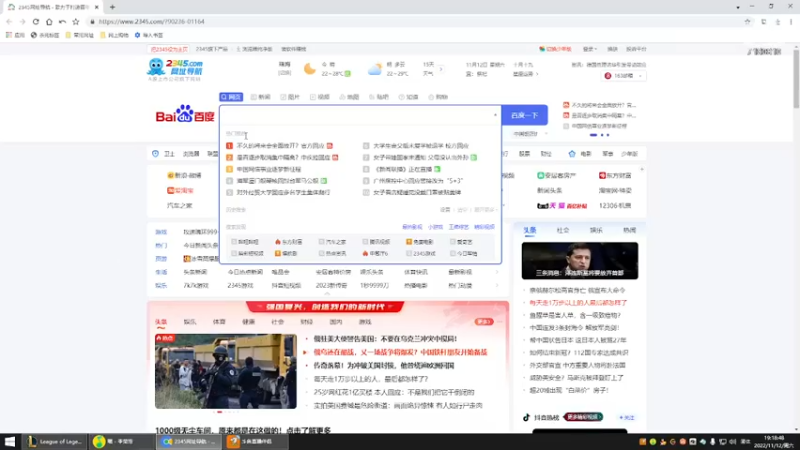Open the armed police news photo thumbnail
Screen dimensions: 800x450
(x=226, y=371)
